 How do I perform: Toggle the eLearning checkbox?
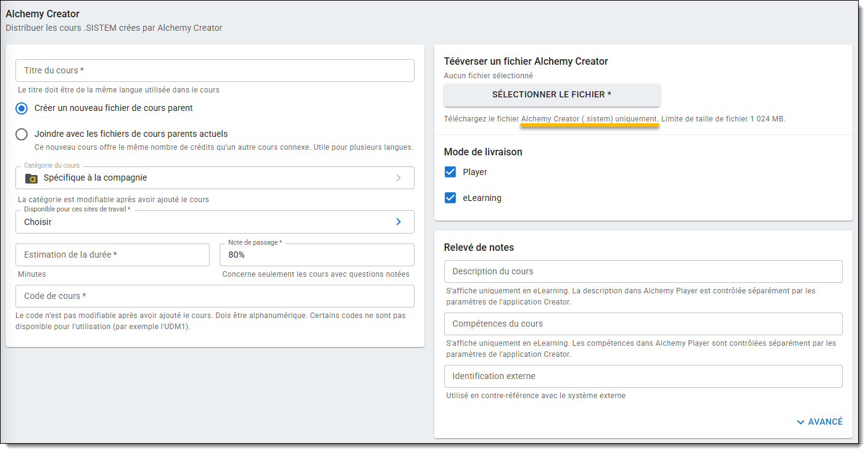pos(450,198)
